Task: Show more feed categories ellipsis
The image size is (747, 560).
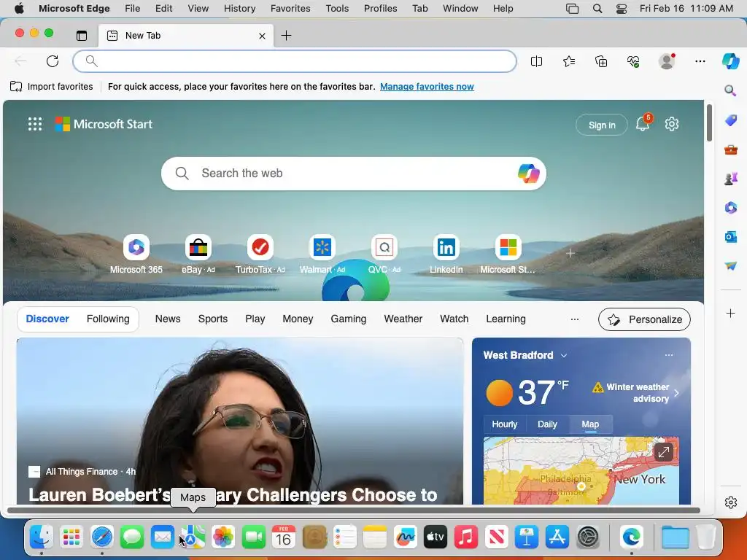Action: (575, 319)
